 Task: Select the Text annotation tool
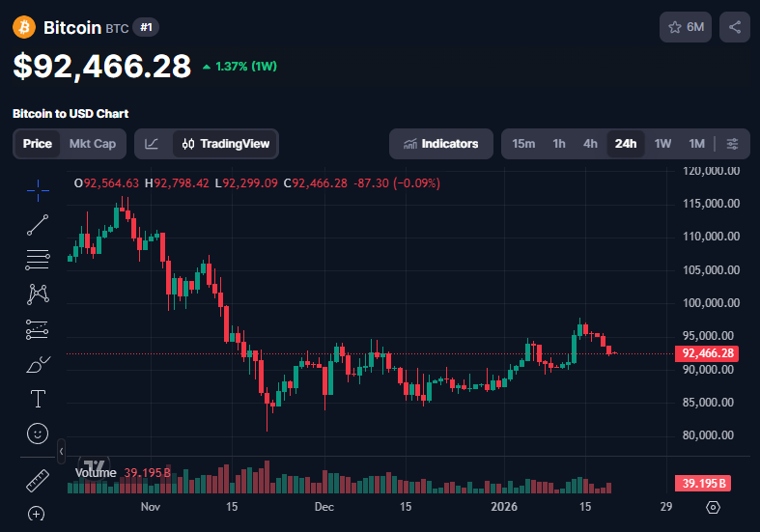click(38, 399)
